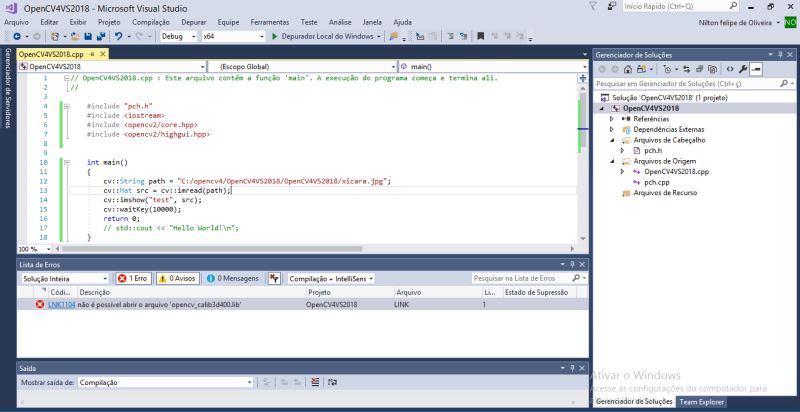Pin the OpenCV4VS2018.cpp tab
Image resolution: width=800 pixels, height=412 pixels.
click(92, 54)
